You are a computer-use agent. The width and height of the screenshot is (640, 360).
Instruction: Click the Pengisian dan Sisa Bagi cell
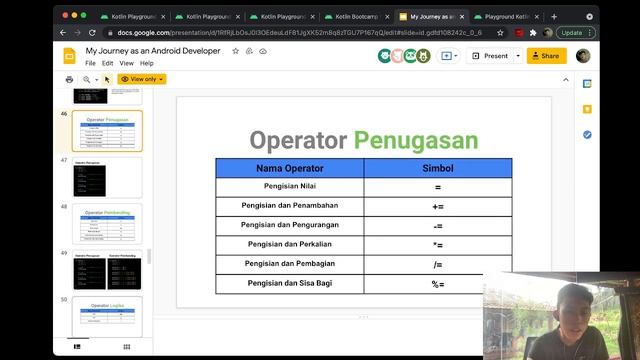click(x=290, y=284)
